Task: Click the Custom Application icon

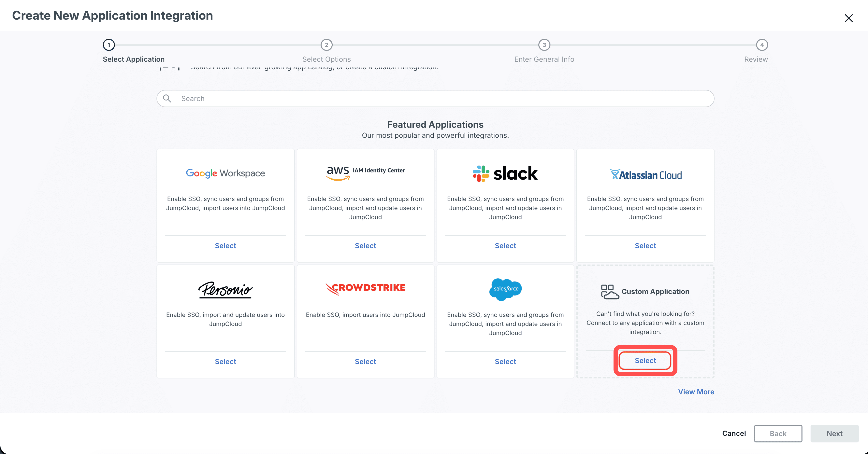Action: 610,292
